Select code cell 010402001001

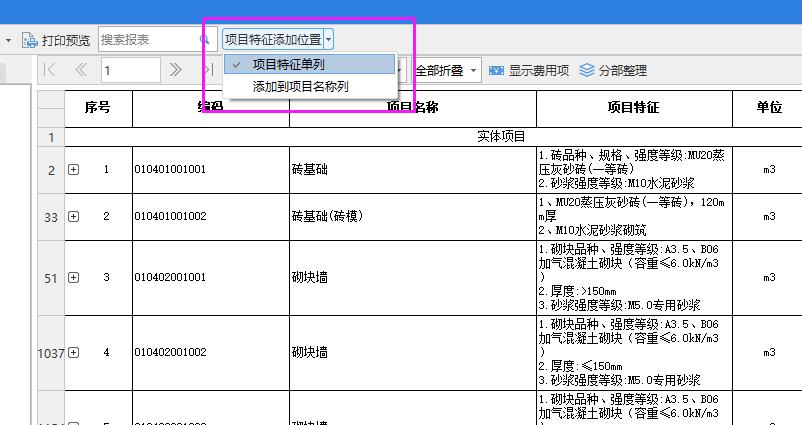pyautogui.click(x=211, y=277)
